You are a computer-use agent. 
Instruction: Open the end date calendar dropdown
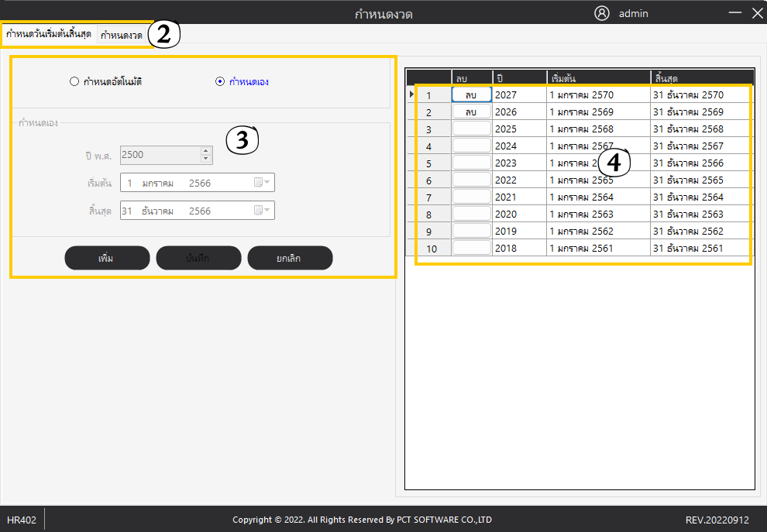[x=263, y=211]
